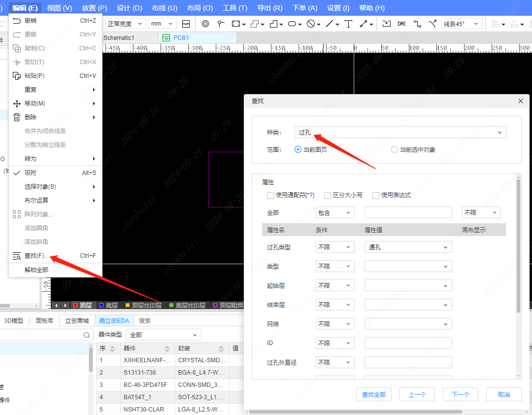This screenshot has width=532, height=415.
Task: Switch to the PCB1 tab
Action: pos(180,37)
